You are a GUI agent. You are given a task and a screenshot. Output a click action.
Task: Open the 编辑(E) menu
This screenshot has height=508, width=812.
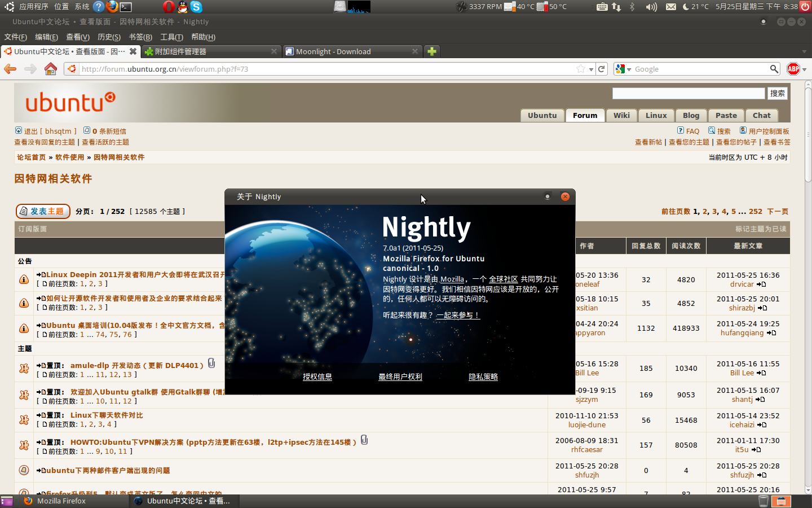click(x=46, y=37)
